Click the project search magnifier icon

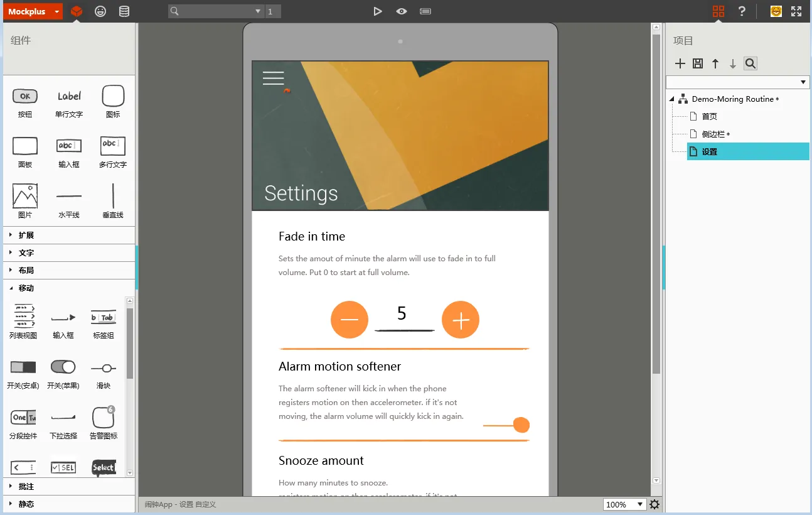(x=751, y=63)
